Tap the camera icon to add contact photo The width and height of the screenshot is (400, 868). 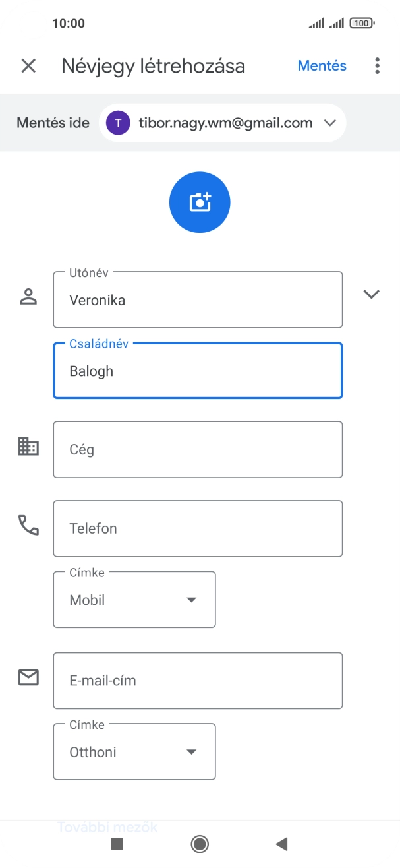pos(200,202)
